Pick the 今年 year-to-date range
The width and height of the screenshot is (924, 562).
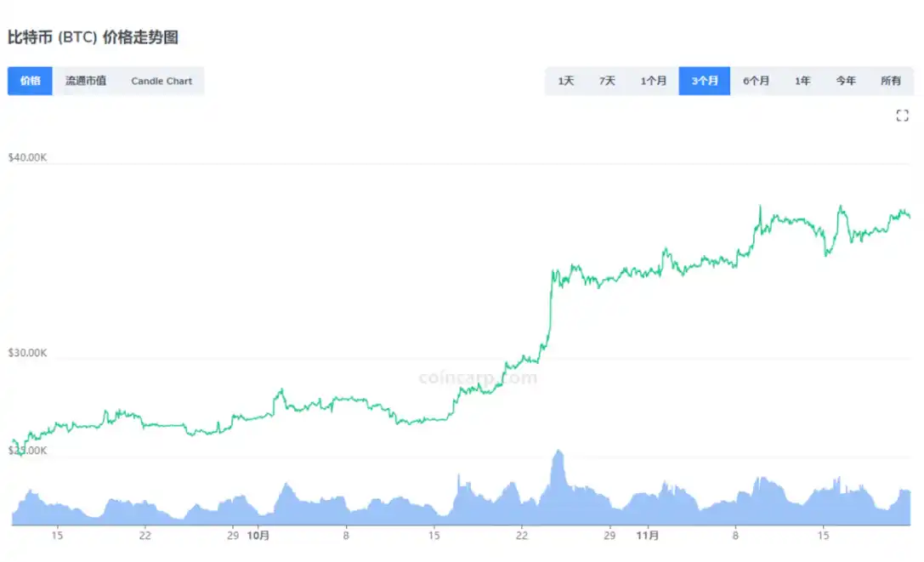pos(845,81)
